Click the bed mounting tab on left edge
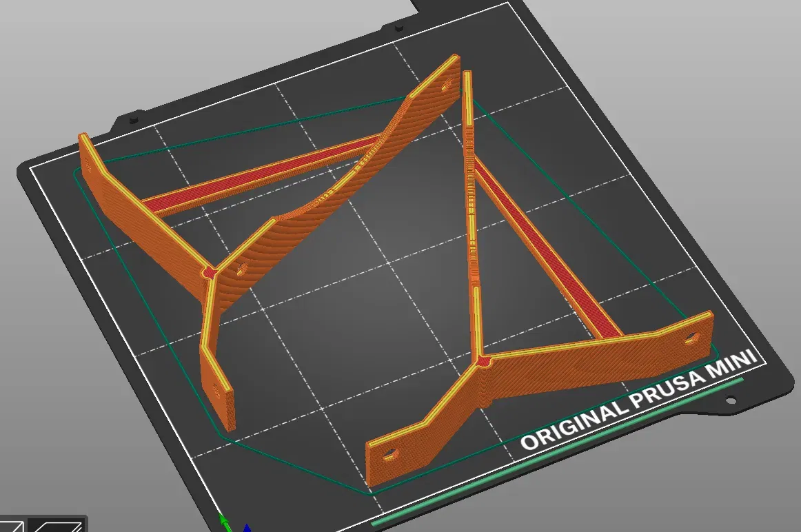The width and height of the screenshot is (801, 532). [x=134, y=119]
